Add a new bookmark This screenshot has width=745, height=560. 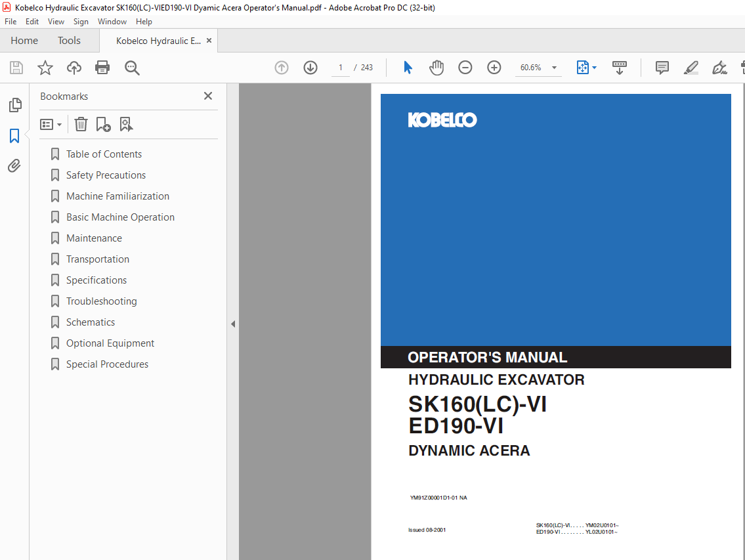(x=103, y=125)
